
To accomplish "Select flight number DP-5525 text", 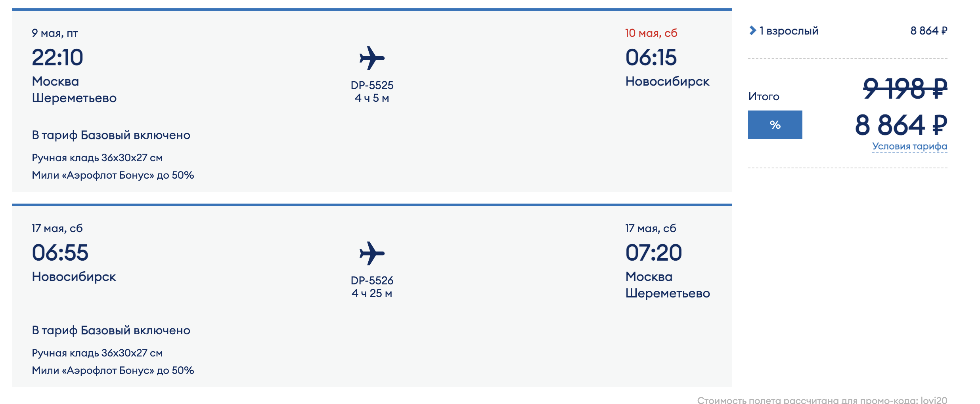I will 372,85.
